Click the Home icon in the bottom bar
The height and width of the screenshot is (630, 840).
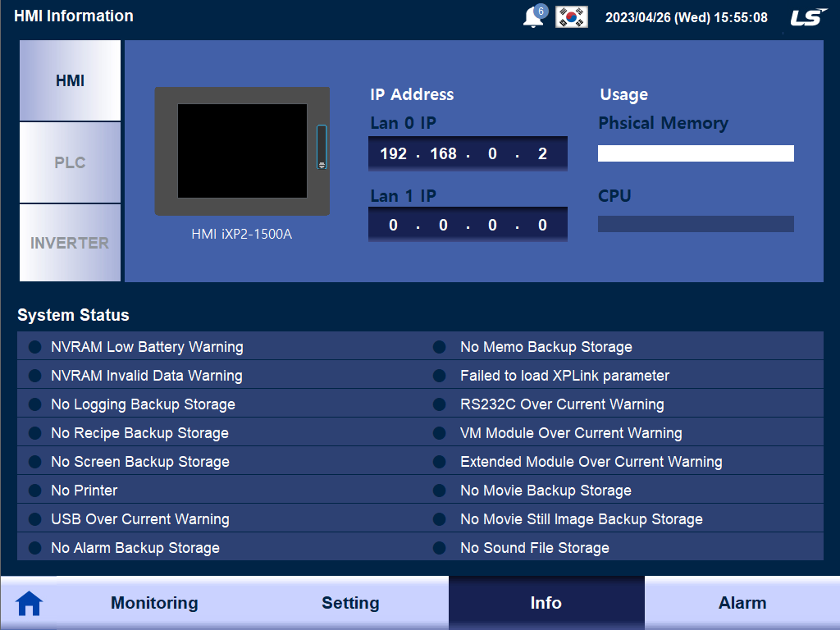(30, 603)
